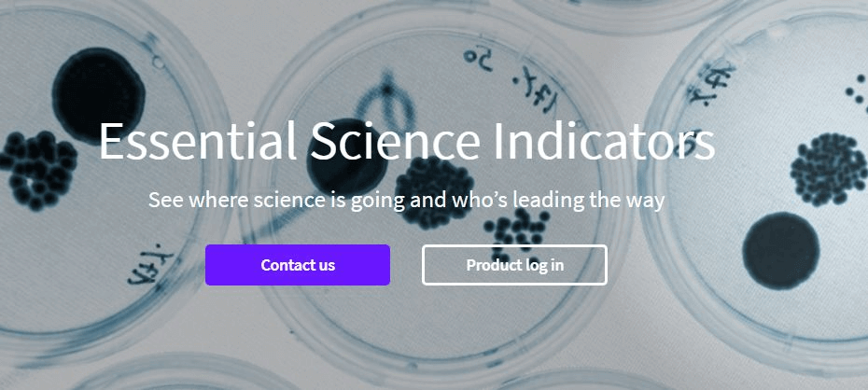This screenshot has height=390, width=868.
Task: Open the Product log in button
Action: (x=514, y=265)
